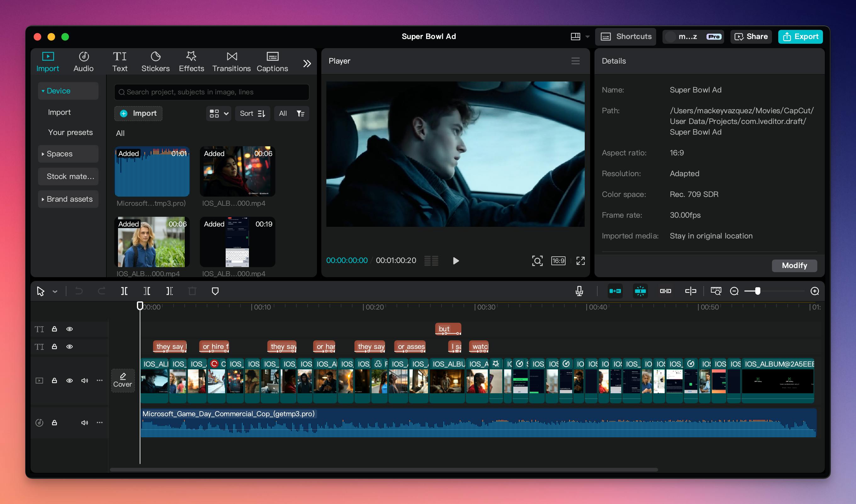Click the timeline zoom slider handle
This screenshot has width=856, height=504.
pos(757,291)
